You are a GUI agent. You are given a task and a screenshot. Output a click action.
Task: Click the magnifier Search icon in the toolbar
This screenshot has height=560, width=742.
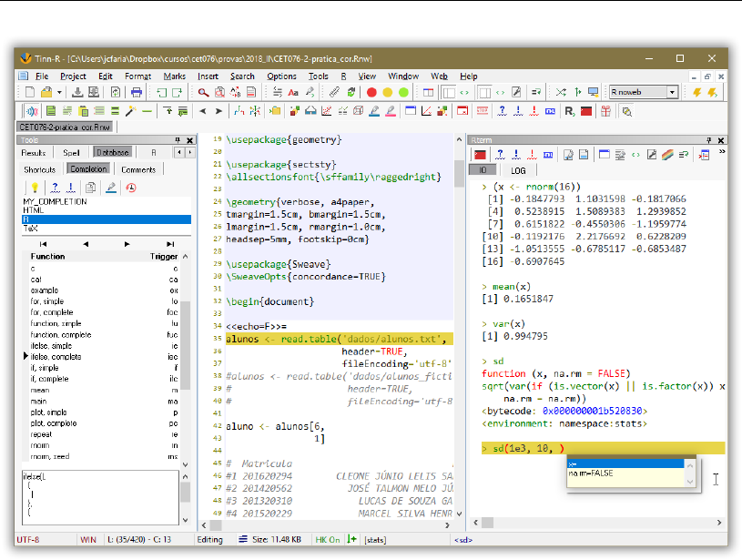tap(205, 92)
